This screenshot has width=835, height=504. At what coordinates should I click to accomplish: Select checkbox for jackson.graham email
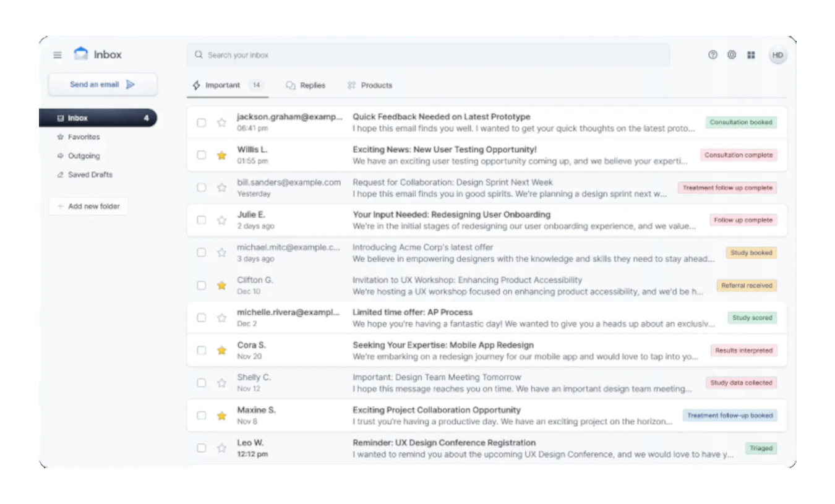click(202, 122)
